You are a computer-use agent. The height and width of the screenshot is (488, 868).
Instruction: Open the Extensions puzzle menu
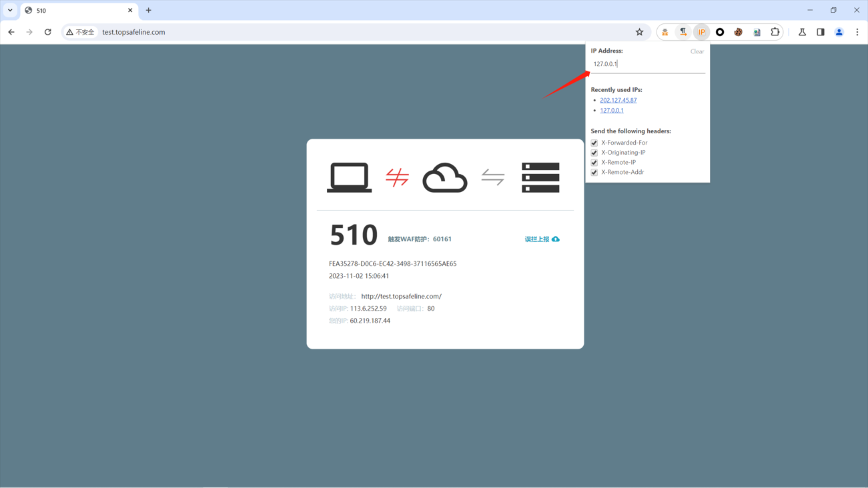[x=775, y=32]
